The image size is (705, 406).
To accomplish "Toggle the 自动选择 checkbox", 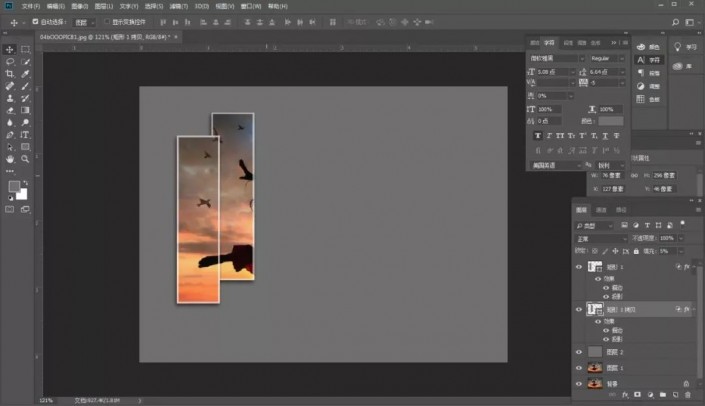I will (x=36, y=21).
